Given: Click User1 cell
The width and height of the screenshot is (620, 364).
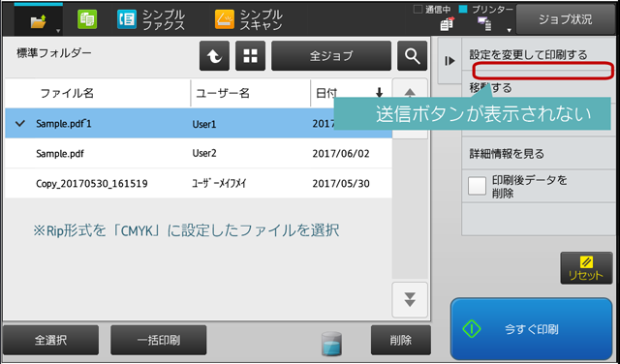Looking at the screenshot, I should [204, 124].
